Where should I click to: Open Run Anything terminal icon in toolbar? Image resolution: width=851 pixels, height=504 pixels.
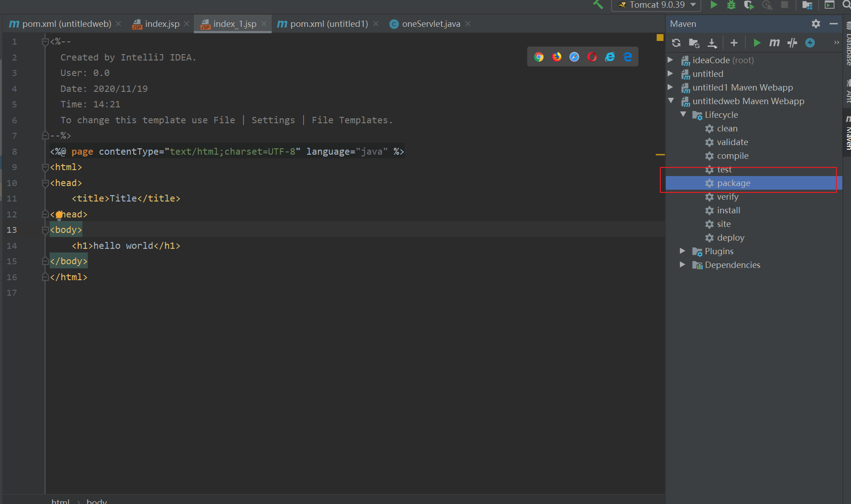[830, 5]
